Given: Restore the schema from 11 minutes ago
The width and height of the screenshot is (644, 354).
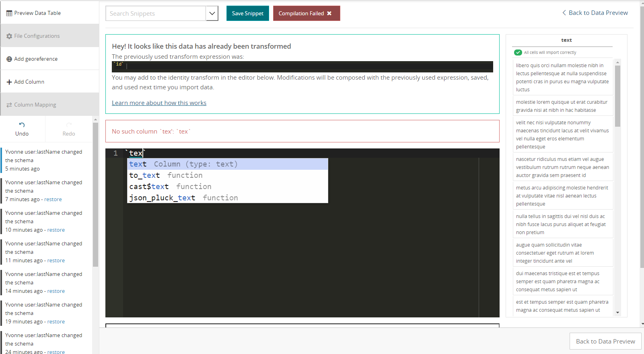Looking at the screenshot, I should pyautogui.click(x=56, y=261).
